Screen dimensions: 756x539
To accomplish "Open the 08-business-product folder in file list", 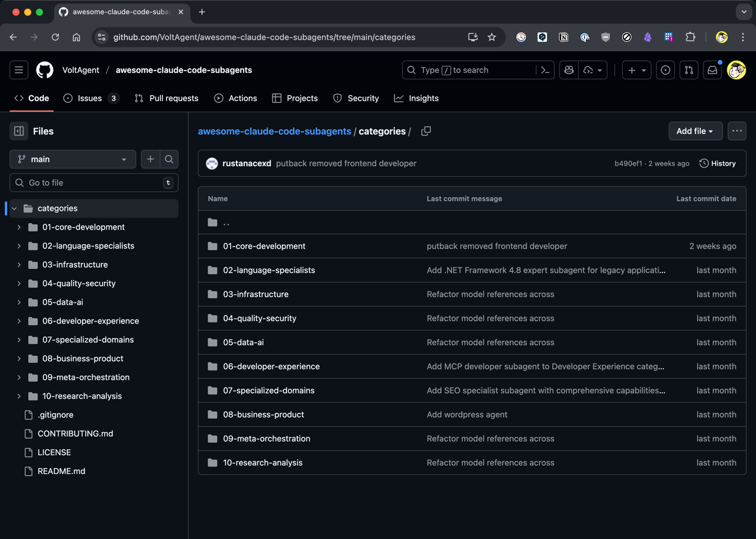I will (x=264, y=415).
